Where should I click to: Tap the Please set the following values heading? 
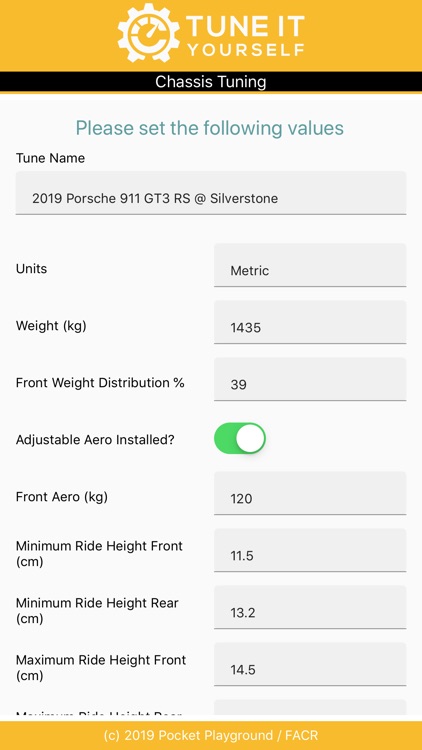pos(210,128)
